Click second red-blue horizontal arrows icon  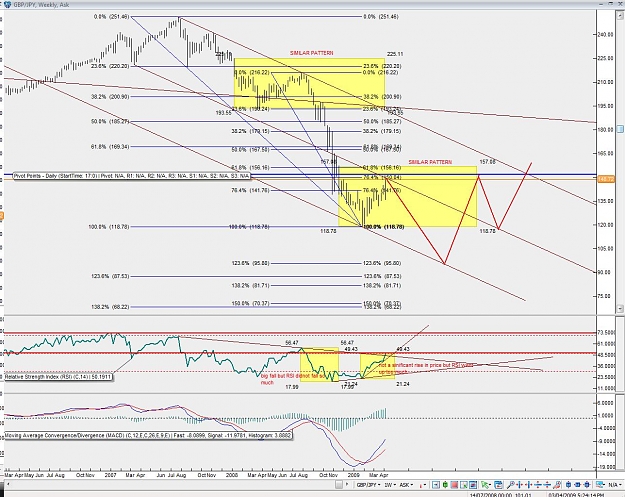(529, 485)
